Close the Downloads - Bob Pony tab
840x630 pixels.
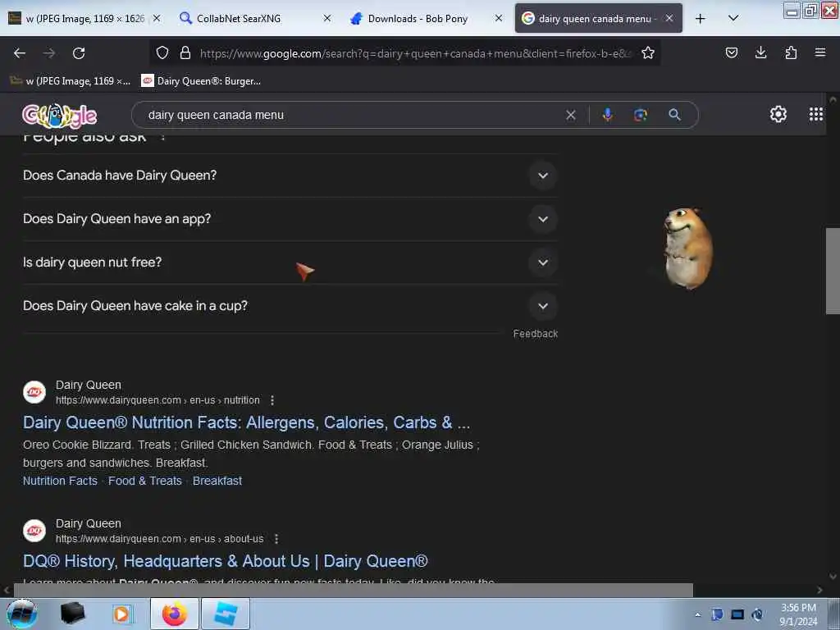pos(499,18)
